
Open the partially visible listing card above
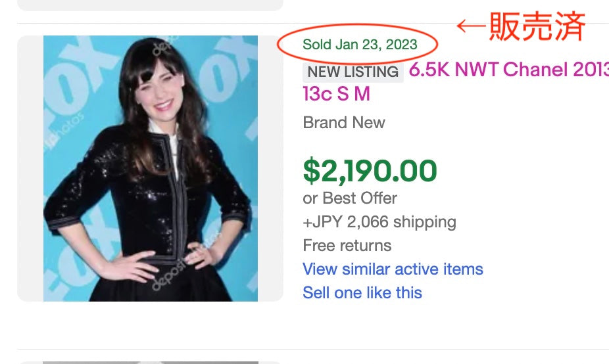tap(150, 5)
